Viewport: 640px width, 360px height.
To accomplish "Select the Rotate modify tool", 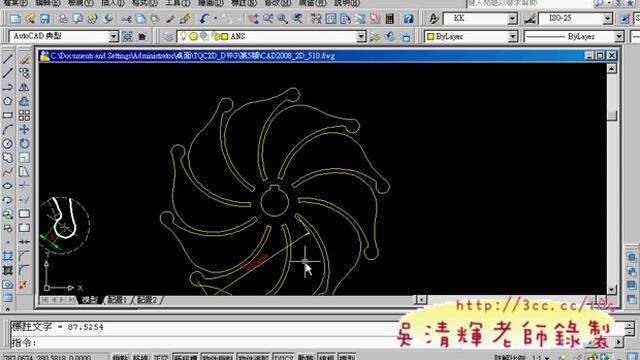I will [24, 144].
